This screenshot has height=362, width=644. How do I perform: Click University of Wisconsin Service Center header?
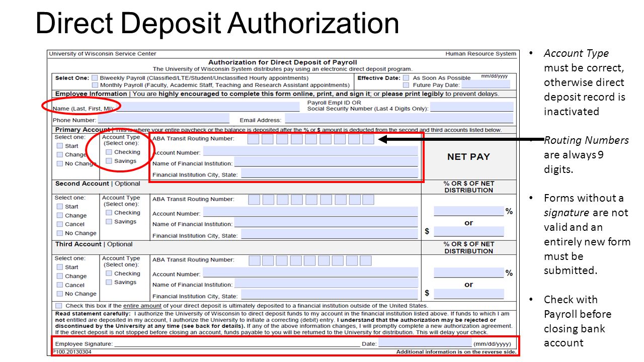pyautogui.click(x=103, y=54)
